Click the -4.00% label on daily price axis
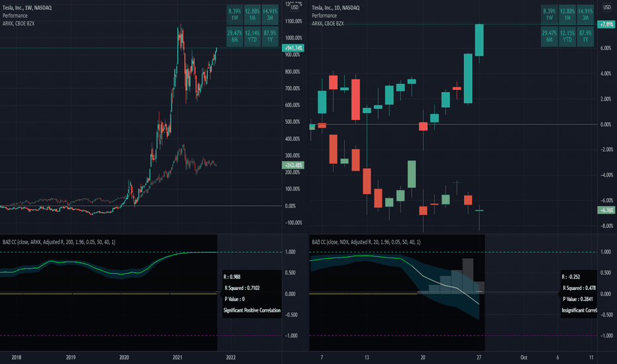Image resolution: width=617 pixels, height=364 pixels. tap(606, 175)
